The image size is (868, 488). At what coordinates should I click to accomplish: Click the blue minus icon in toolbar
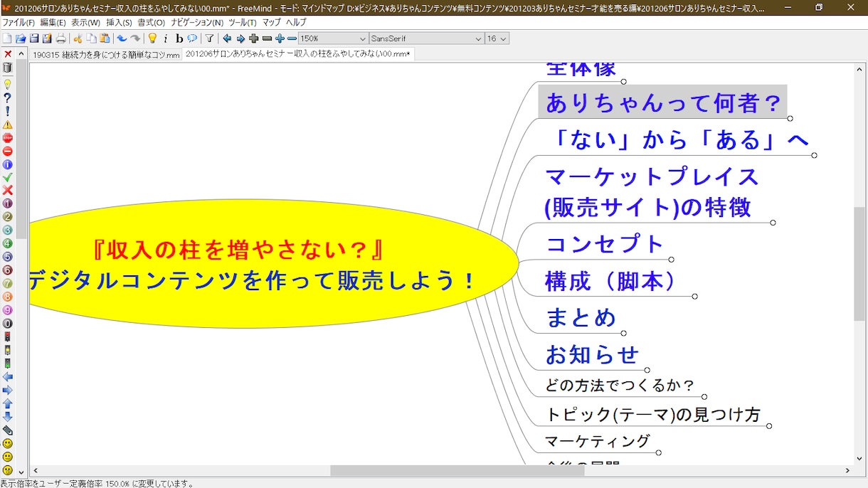click(292, 38)
